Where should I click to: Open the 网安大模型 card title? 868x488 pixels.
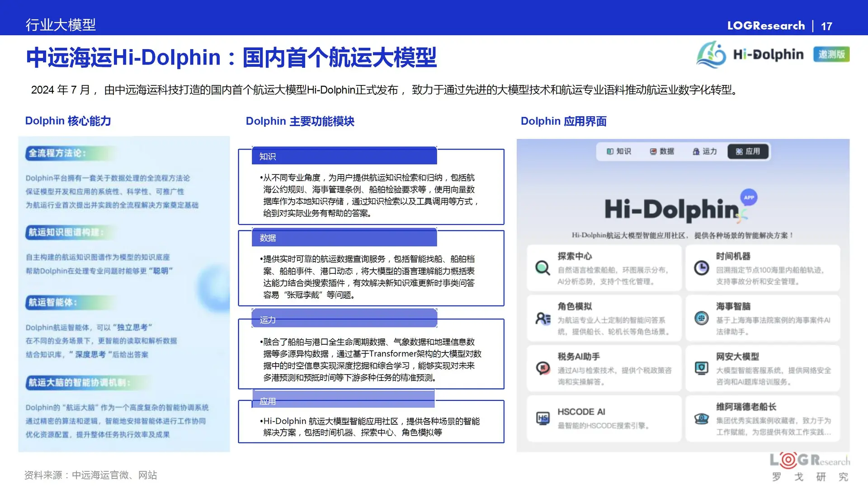tap(737, 357)
